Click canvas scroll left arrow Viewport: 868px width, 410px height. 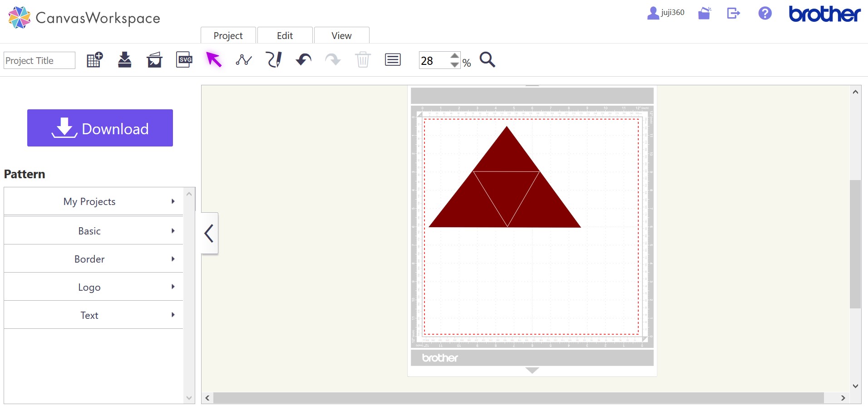tap(207, 398)
